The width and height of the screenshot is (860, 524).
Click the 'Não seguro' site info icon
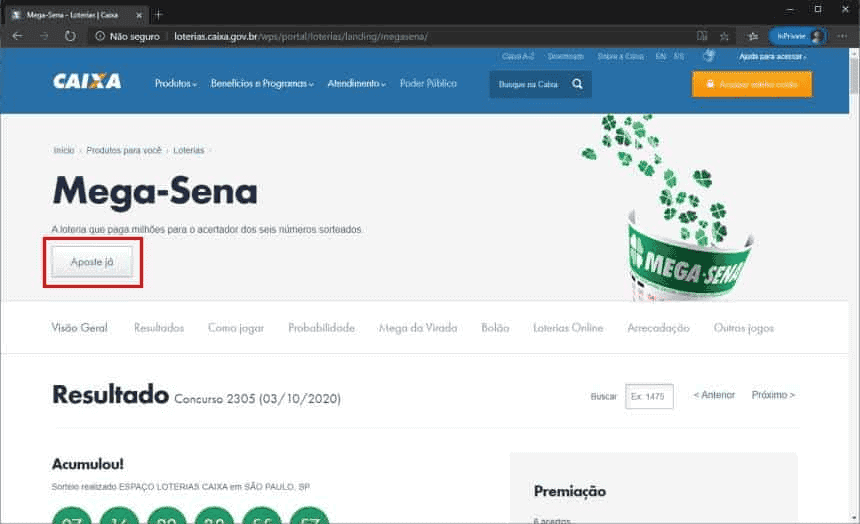pos(100,36)
